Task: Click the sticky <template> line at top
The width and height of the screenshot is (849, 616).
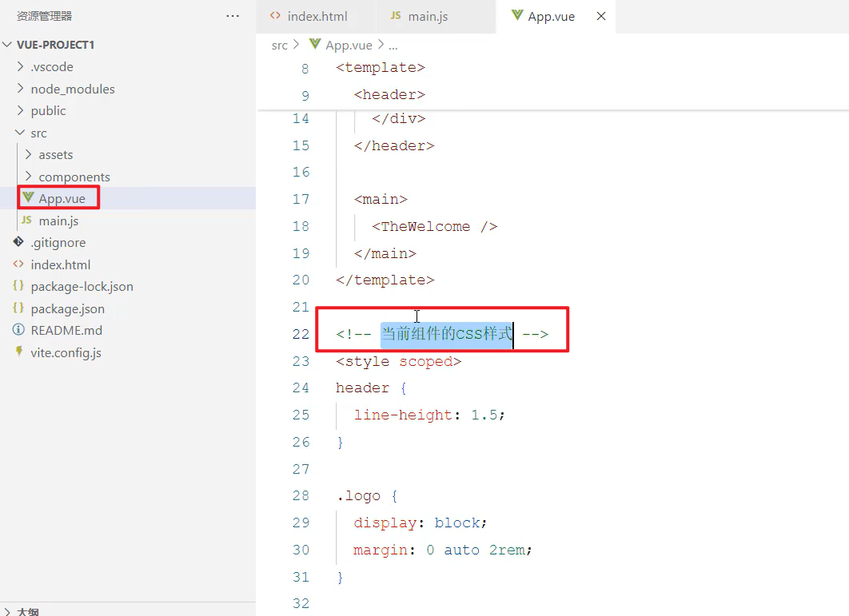Action: coord(381,68)
